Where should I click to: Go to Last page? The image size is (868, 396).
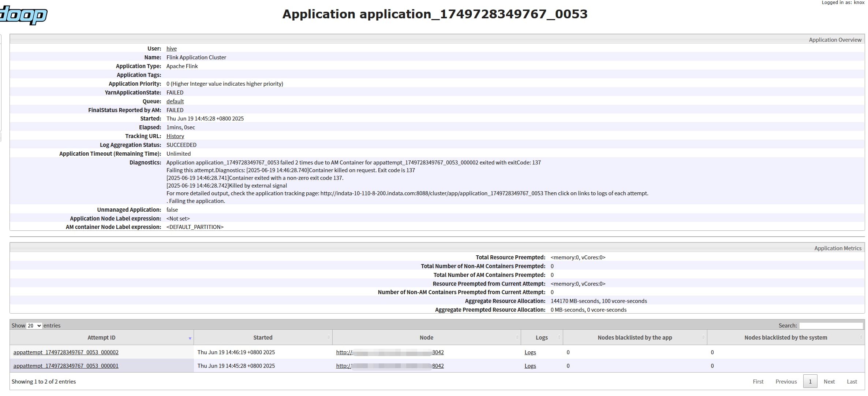pyautogui.click(x=852, y=382)
